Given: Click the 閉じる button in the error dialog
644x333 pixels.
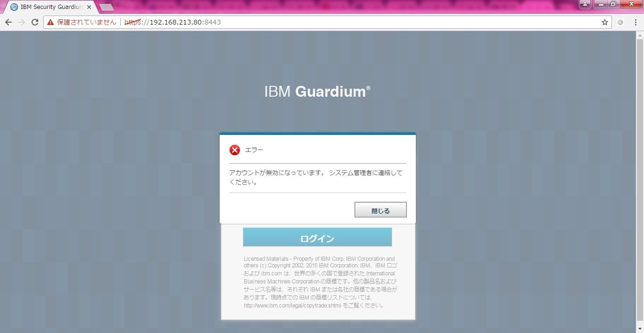Looking at the screenshot, I should pos(380,210).
